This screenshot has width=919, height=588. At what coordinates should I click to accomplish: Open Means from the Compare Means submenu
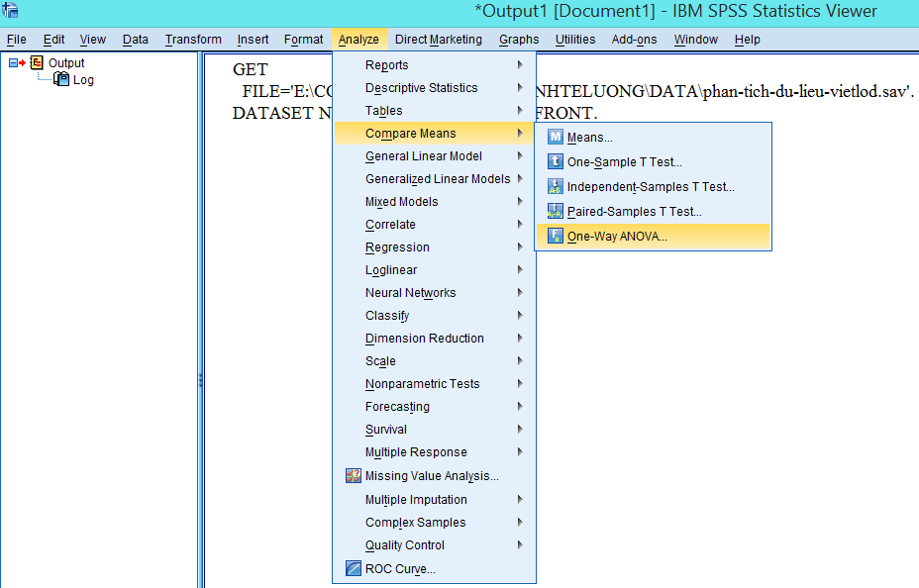point(589,138)
